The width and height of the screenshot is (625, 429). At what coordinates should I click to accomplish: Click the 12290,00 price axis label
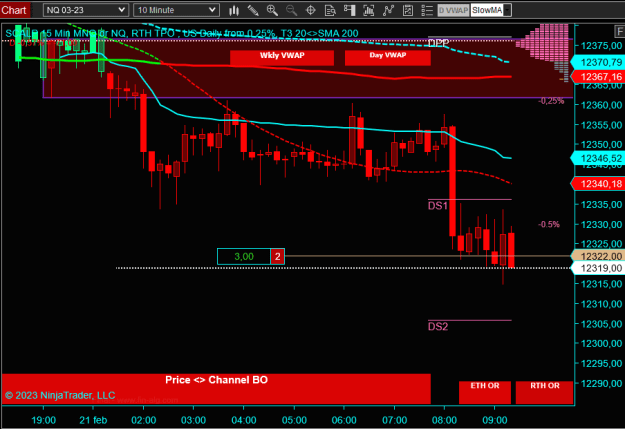coord(601,383)
